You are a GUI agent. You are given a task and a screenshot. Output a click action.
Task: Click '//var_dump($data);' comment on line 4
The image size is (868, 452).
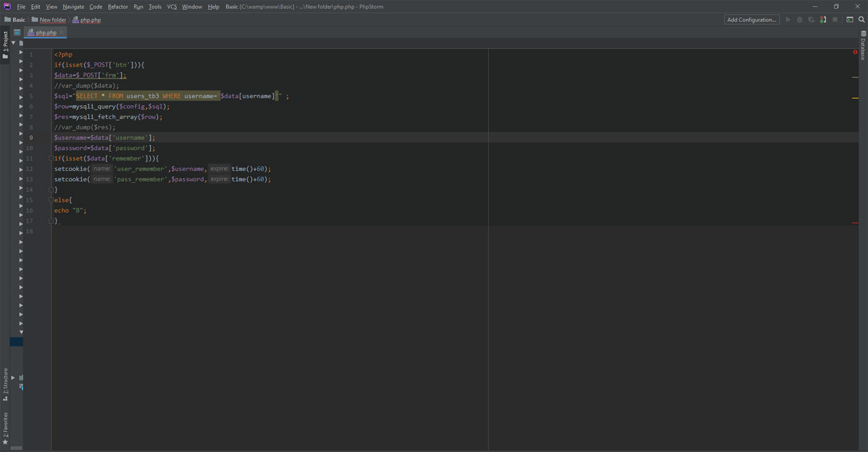(86, 85)
